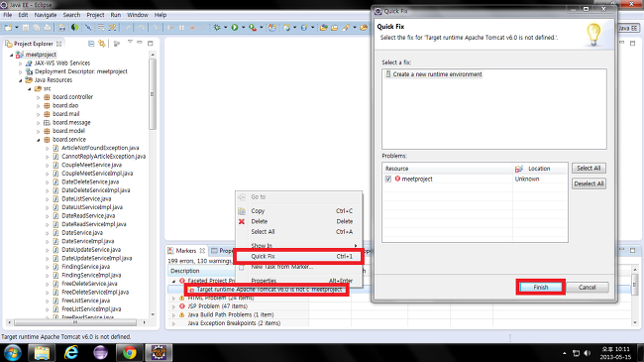
Task: Click the Collapse All icon in Project Explorer
Action: 91,44
